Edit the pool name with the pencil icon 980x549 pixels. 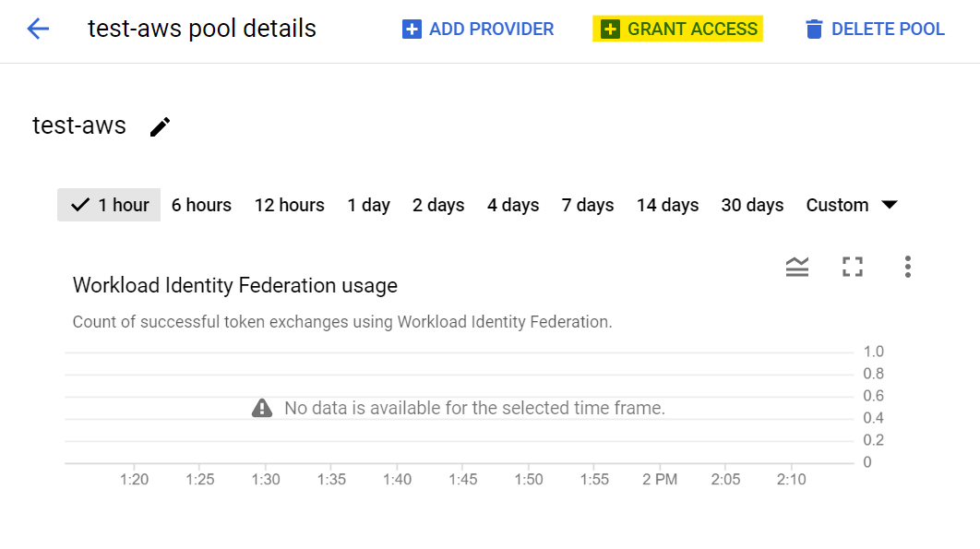click(x=159, y=126)
